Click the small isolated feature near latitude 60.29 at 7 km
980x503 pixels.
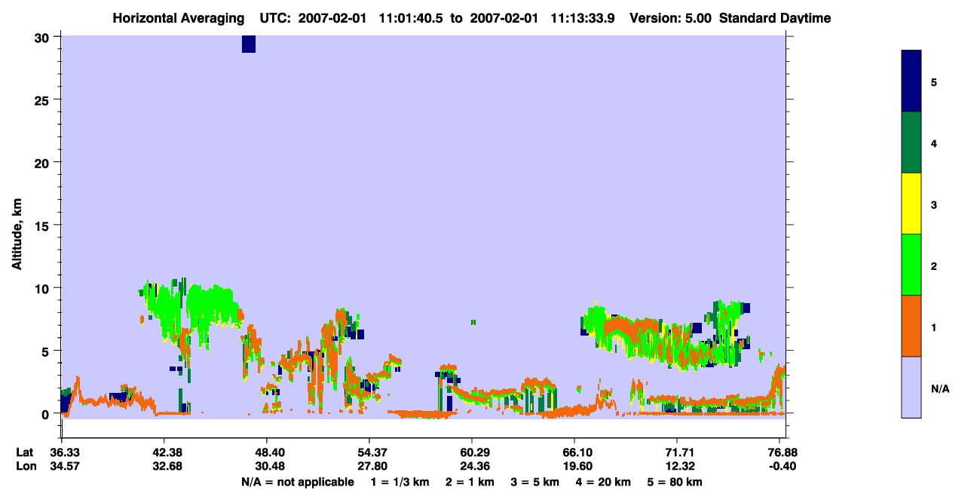pyautogui.click(x=473, y=322)
